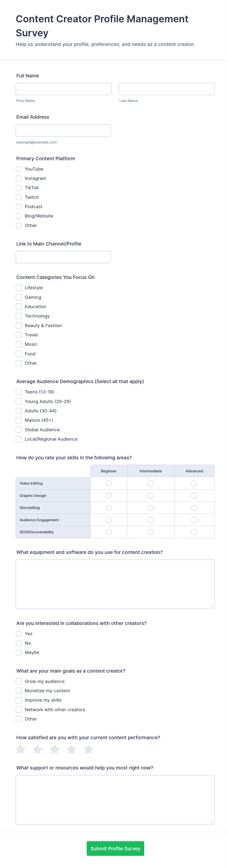Check the Global Audience option
The height and width of the screenshot is (868, 228).
coord(19,430)
